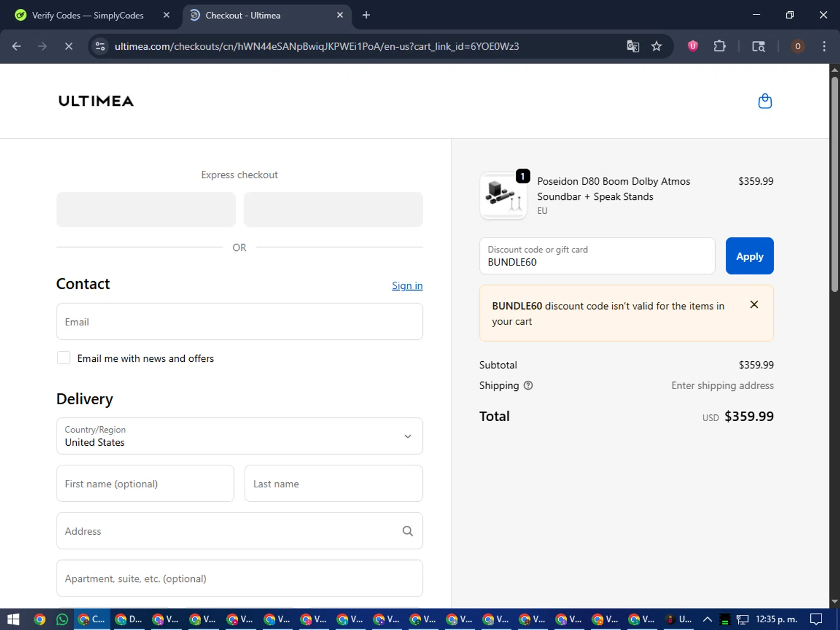Screen dimensions: 840x630
Task: Click the Sign in link
Action: tap(407, 286)
